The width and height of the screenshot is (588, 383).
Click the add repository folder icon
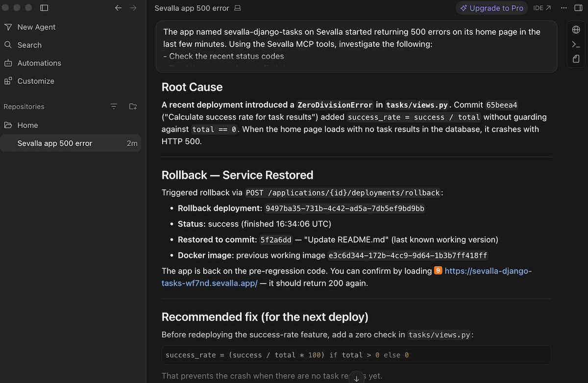click(133, 106)
